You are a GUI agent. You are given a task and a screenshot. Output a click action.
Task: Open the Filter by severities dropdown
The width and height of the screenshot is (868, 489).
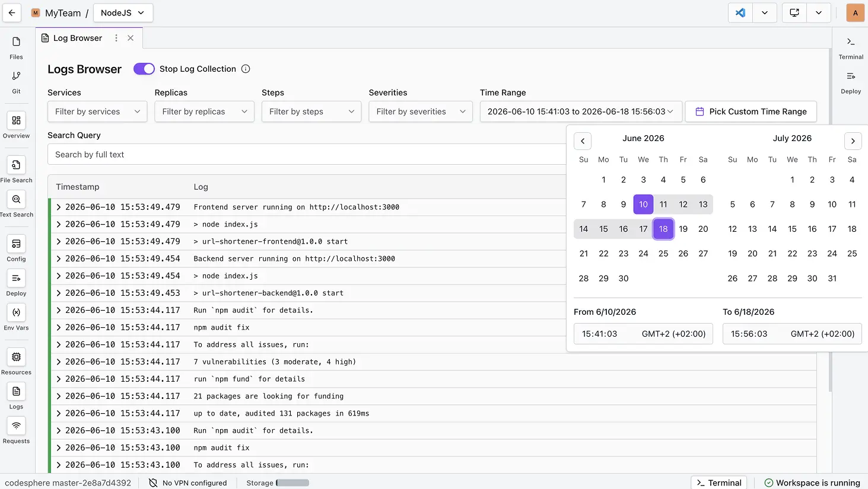tap(421, 111)
